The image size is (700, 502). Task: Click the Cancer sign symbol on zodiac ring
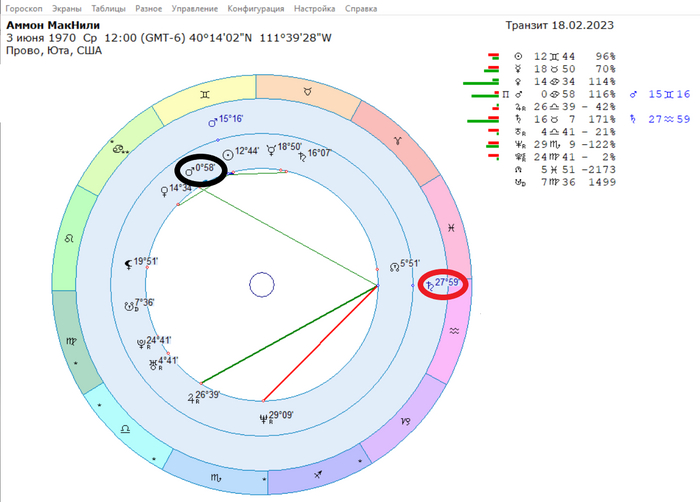point(117,149)
